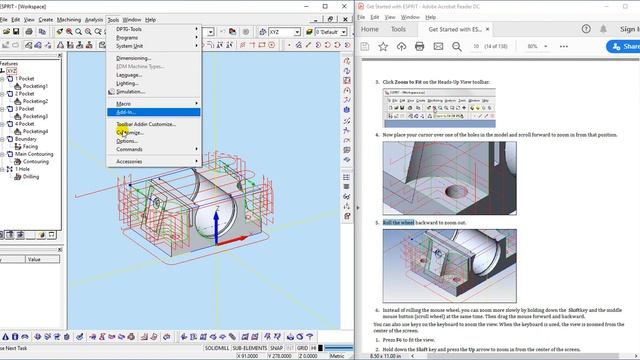Click the Copy icon in ESPRIT toolbar
Screen dimensions: 640x360
point(42,32)
